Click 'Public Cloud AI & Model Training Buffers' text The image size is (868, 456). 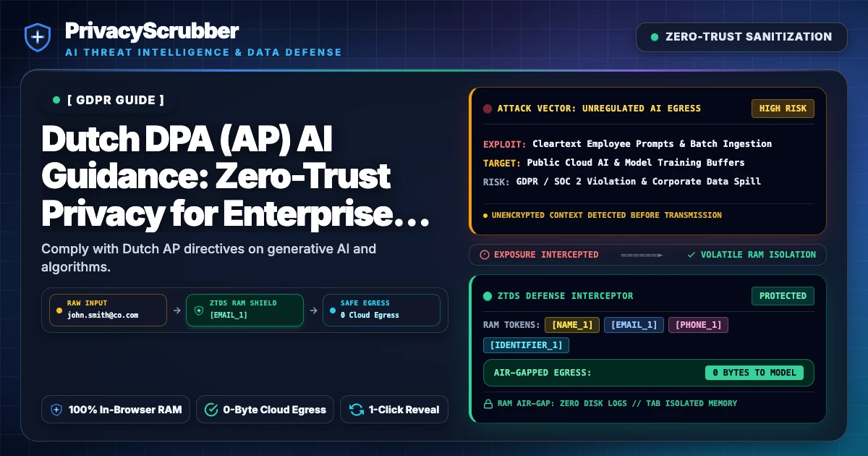coord(636,163)
